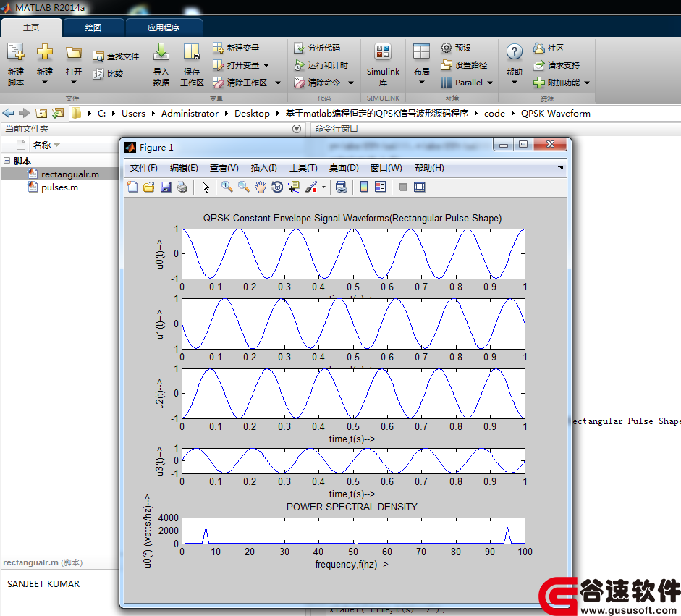This screenshot has width=681, height=616.
Task: Open the 插入(I) menu in Figure 1
Action: point(263,168)
